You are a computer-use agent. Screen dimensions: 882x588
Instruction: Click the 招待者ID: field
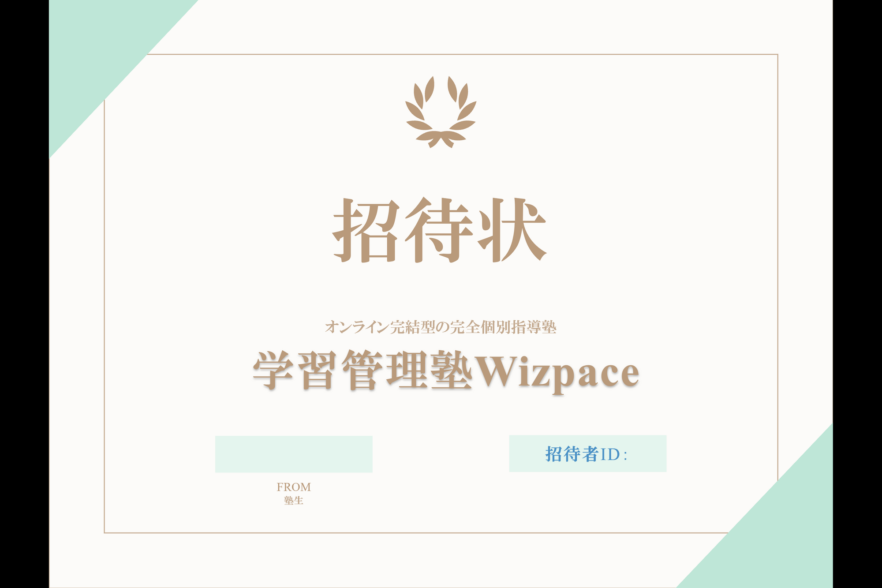588,453
